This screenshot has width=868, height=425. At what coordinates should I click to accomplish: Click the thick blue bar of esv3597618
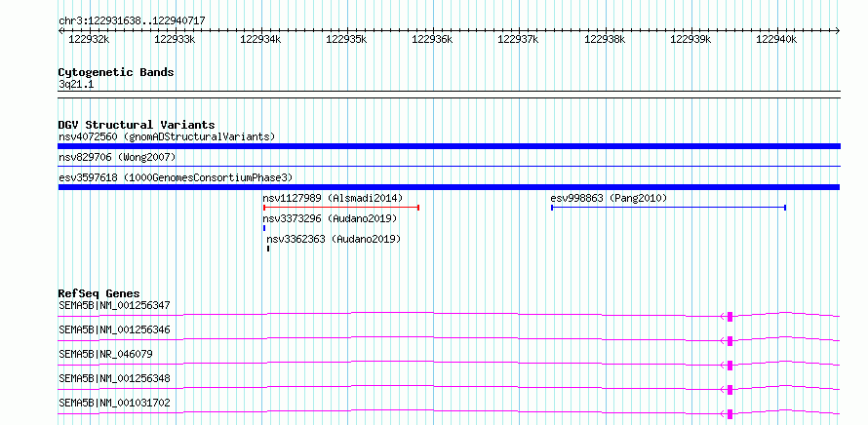(x=449, y=187)
